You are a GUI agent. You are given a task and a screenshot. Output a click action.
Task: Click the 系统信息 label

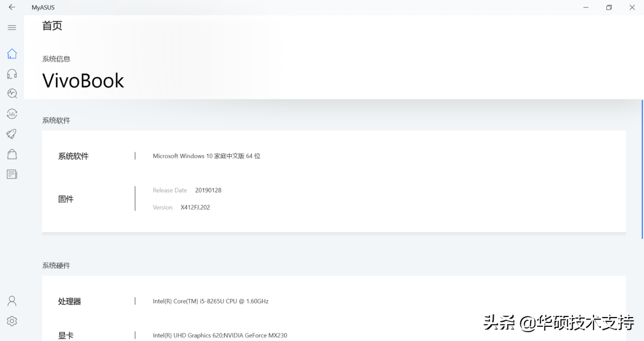tap(56, 59)
